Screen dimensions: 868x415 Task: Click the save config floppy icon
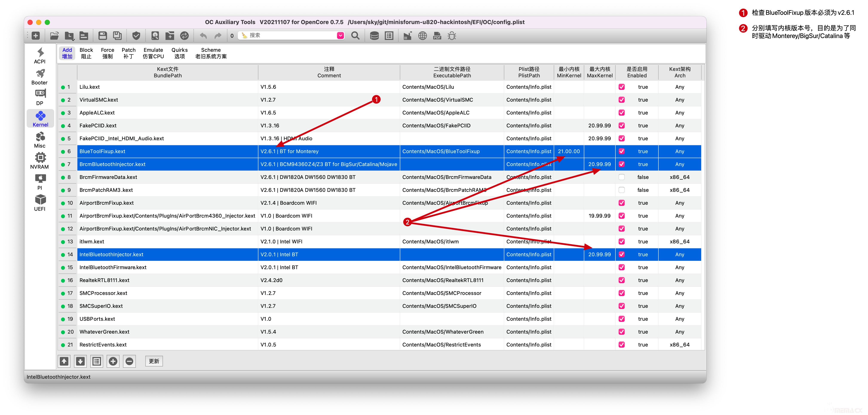[103, 36]
